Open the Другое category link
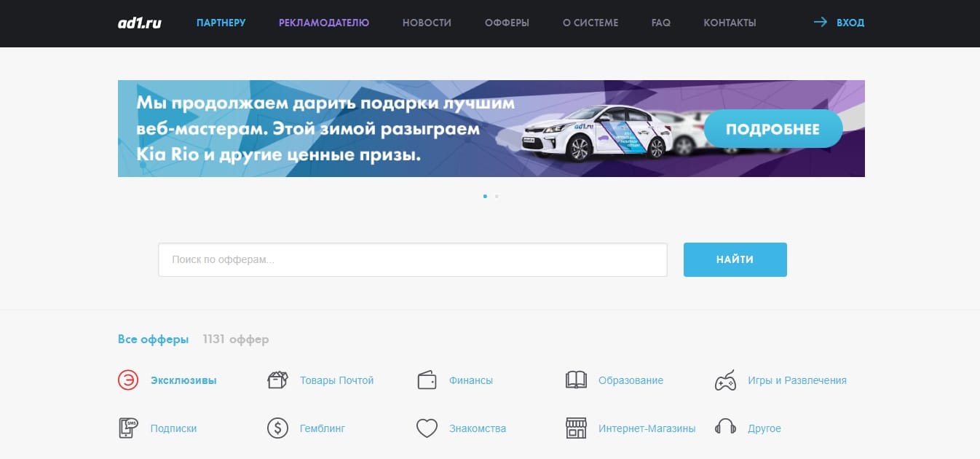The height and width of the screenshot is (459, 980). [x=764, y=428]
